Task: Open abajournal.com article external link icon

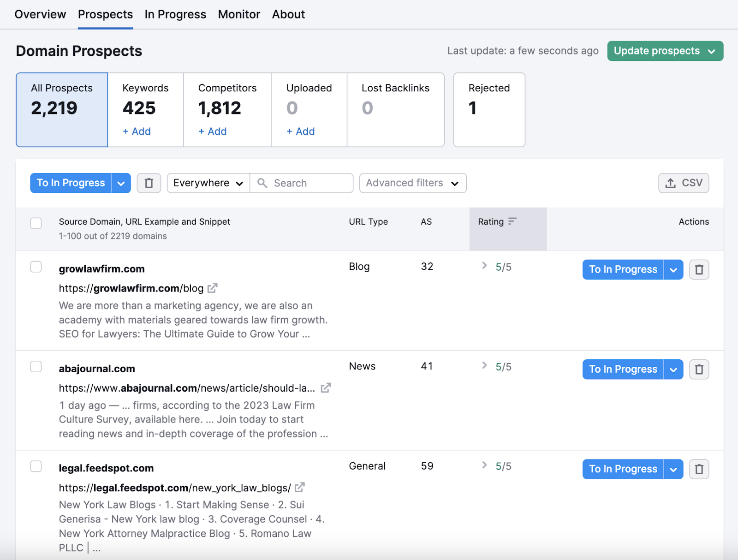Action: click(326, 388)
